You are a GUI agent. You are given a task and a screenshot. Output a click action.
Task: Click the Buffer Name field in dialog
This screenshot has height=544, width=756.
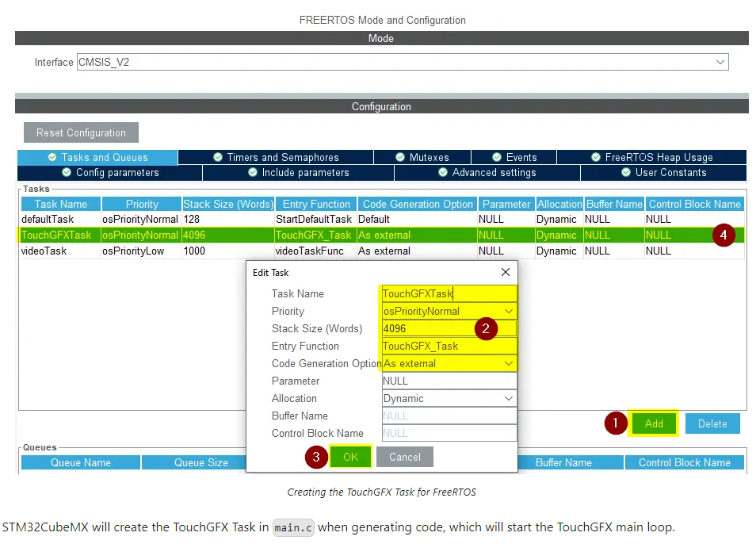449,416
